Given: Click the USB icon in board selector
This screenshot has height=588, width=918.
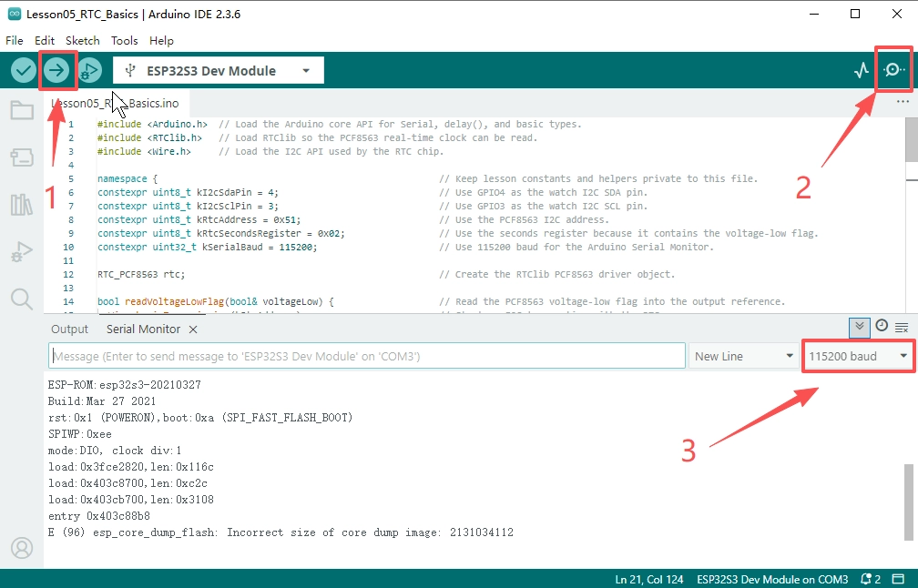Looking at the screenshot, I should 130,71.
